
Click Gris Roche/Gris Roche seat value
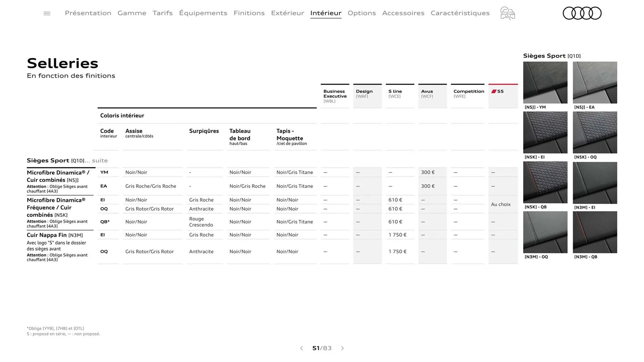[151, 186]
